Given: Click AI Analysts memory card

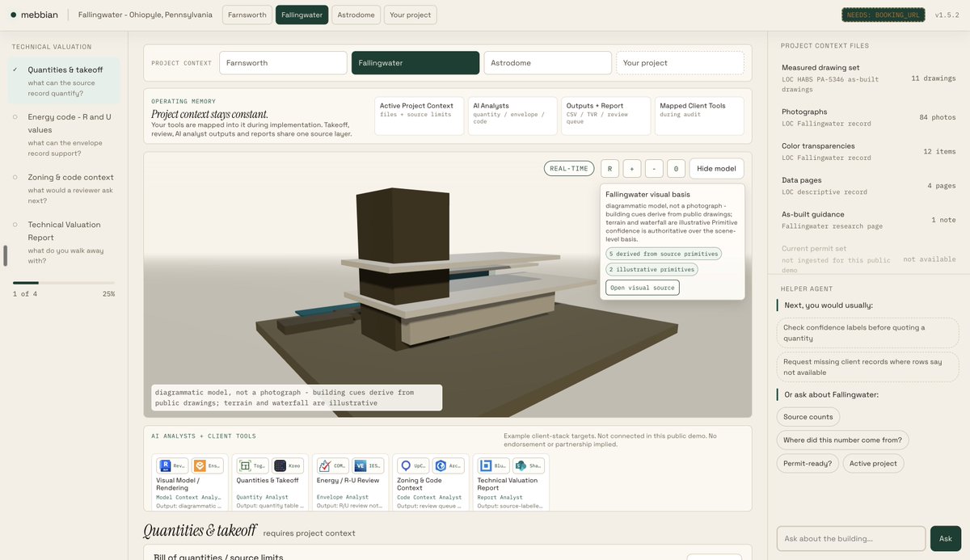Looking at the screenshot, I should tap(512, 116).
